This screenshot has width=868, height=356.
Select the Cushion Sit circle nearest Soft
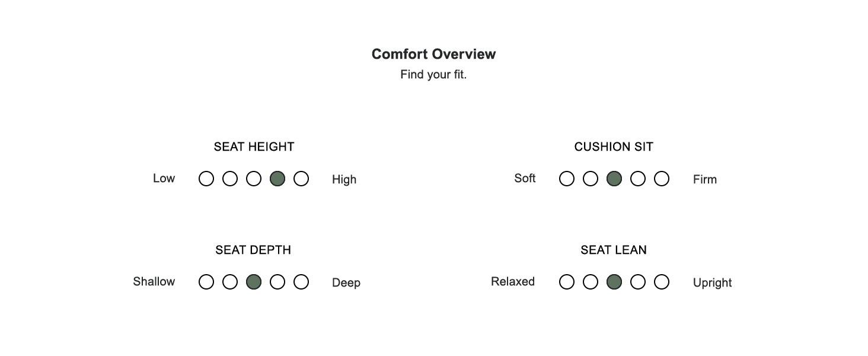tap(567, 179)
